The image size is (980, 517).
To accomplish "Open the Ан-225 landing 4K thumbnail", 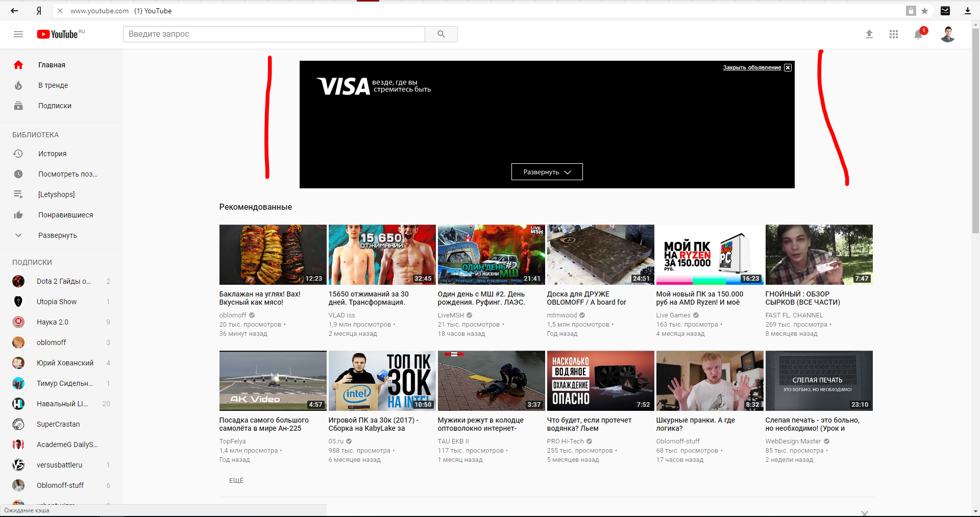I will [273, 381].
